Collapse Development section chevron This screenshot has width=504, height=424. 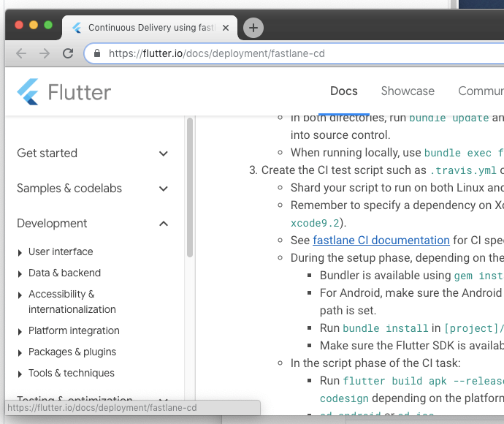tap(164, 224)
